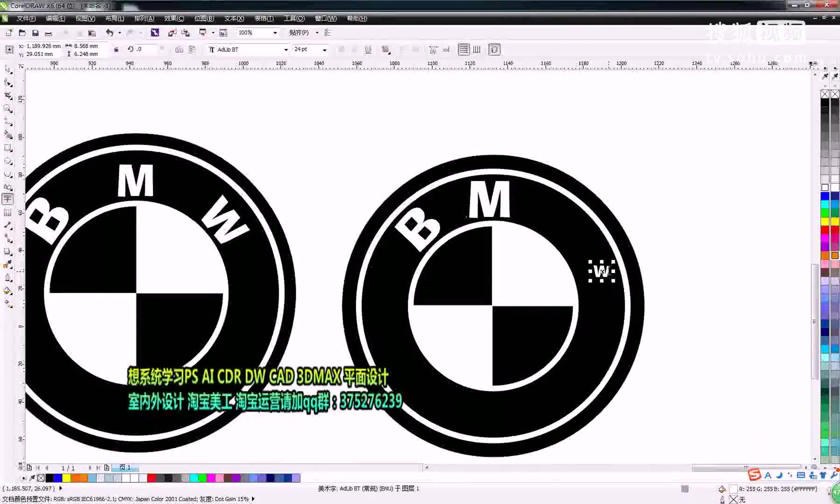The width and height of the screenshot is (840, 504).
Task: Open the options icon beside 贴齐
Action: (x=328, y=33)
